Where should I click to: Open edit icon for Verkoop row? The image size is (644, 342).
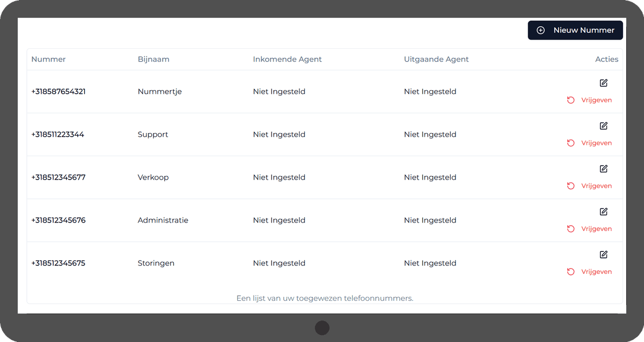point(603,169)
